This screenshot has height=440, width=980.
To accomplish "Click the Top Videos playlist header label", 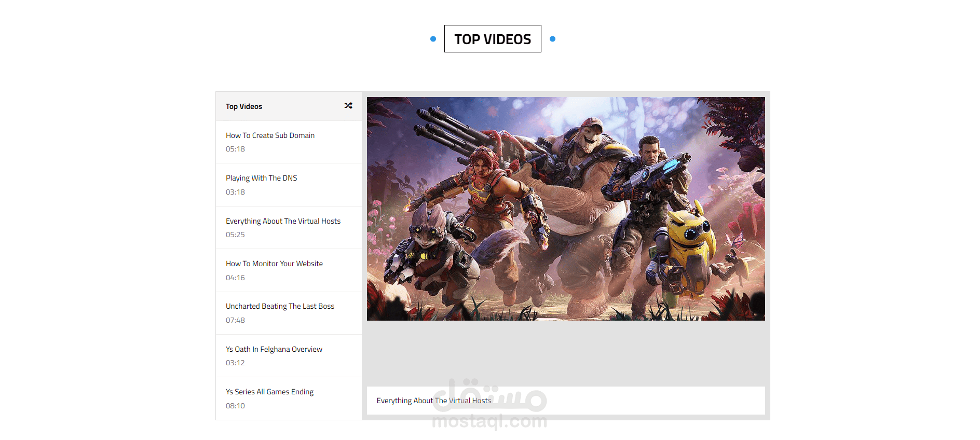I will [x=244, y=106].
